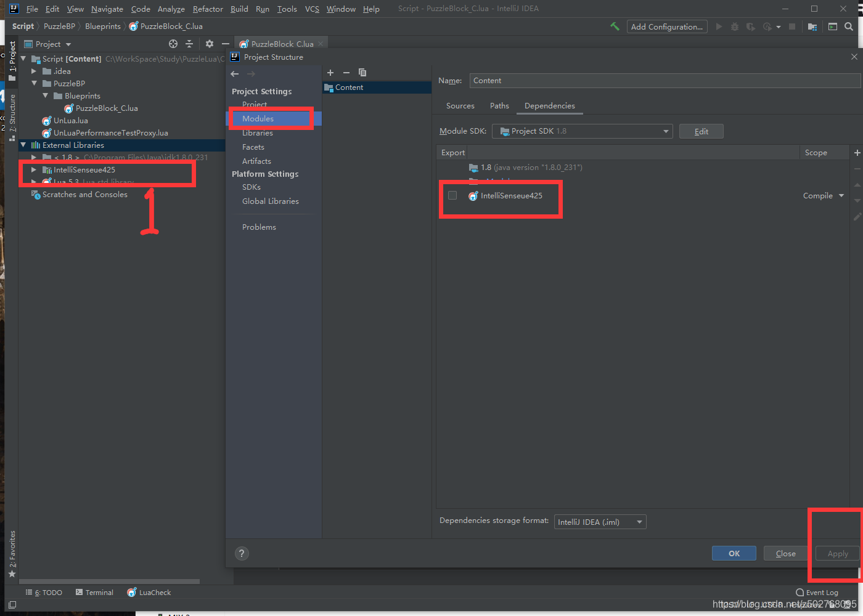863x616 pixels.
Task: Open the 6: TODO tool window
Action: coord(44,593)
